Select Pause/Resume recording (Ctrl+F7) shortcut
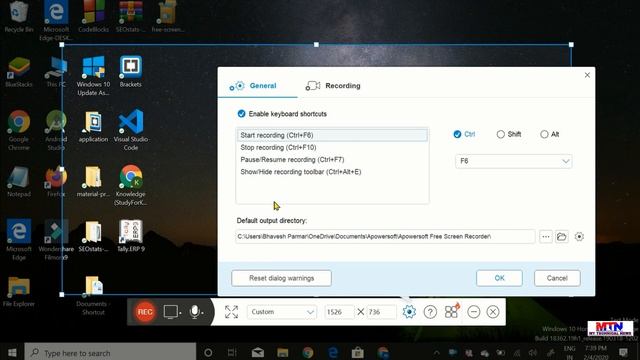The width and height of the screenshot is (640, 360). point(332,160)
